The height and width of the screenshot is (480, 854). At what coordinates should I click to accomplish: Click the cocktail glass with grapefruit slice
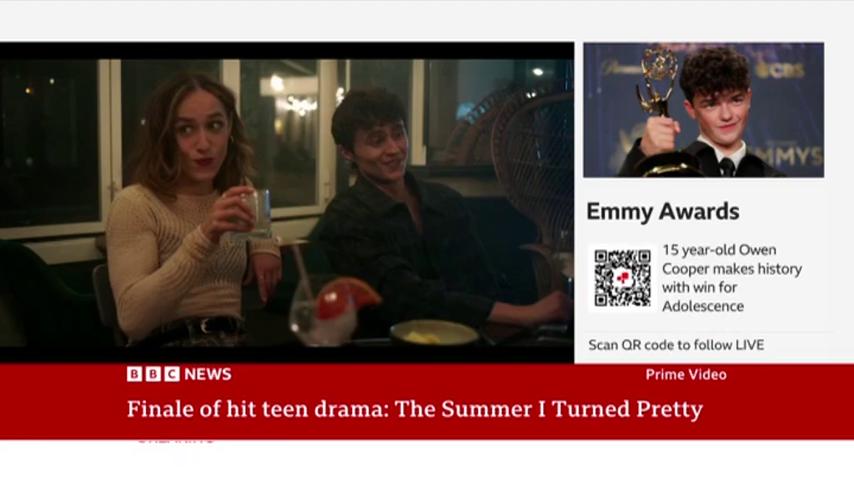(x=332, y=311)
